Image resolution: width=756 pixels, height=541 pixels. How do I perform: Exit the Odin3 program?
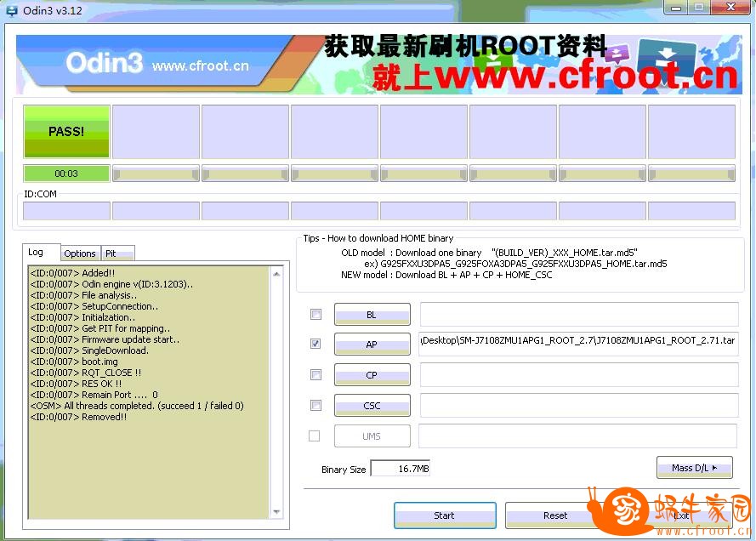681,515
